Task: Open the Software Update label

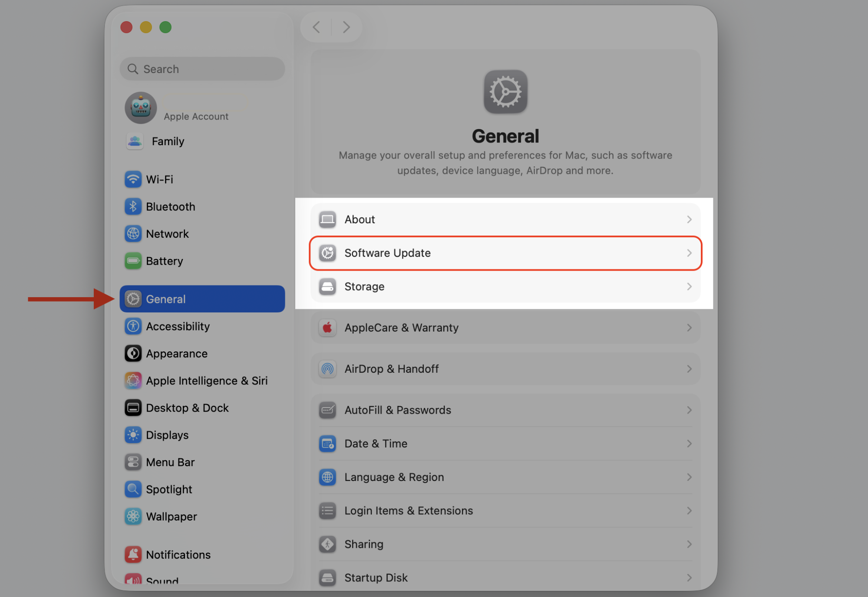Action: pos(387,253)
